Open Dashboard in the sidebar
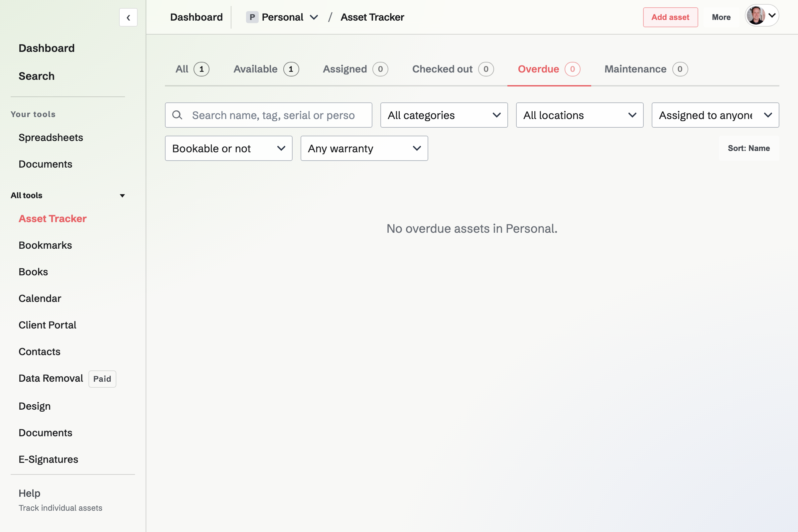Screen dimensions: 798x532 [x=47, y=48]
